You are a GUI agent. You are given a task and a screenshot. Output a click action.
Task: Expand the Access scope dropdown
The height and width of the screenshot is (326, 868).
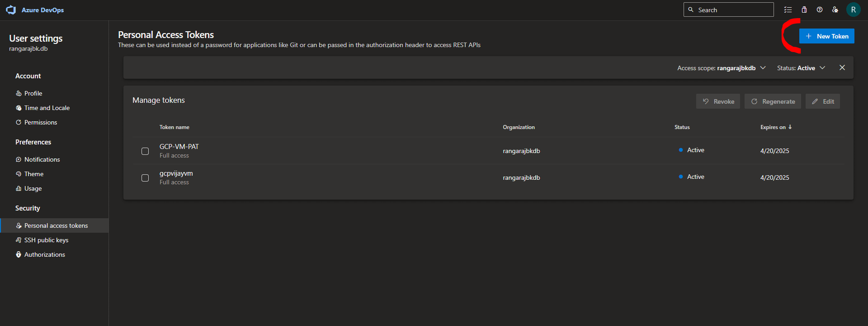[721, 68]
